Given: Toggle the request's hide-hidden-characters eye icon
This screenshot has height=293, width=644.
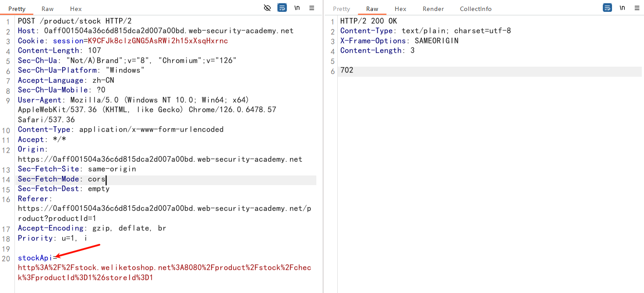Looking at the screenshot, I should pyautogui.click(x=267, y=8).
